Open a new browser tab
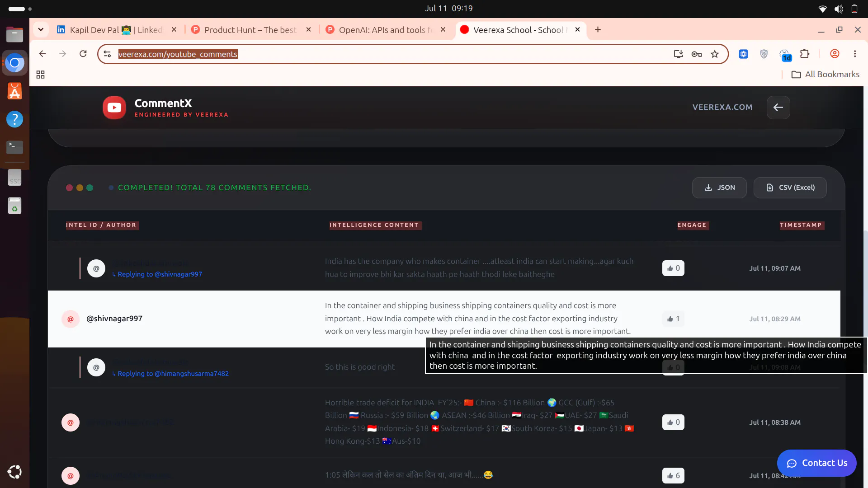 (598, 29)
